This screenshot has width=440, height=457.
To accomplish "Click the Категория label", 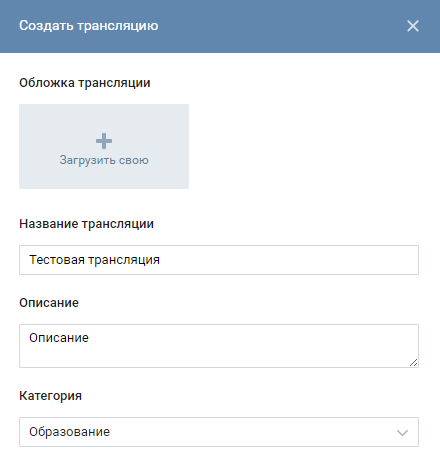I will point(50,396).
